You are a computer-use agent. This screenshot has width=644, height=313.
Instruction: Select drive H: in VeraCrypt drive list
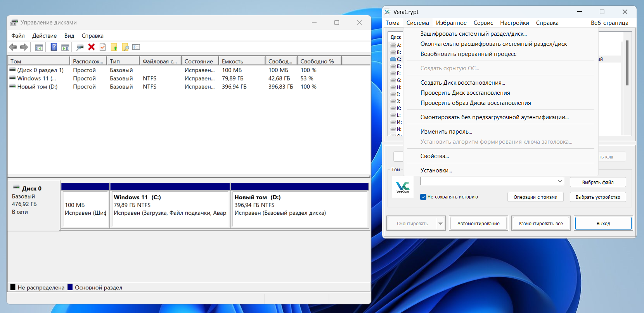(x=396, y=87)
